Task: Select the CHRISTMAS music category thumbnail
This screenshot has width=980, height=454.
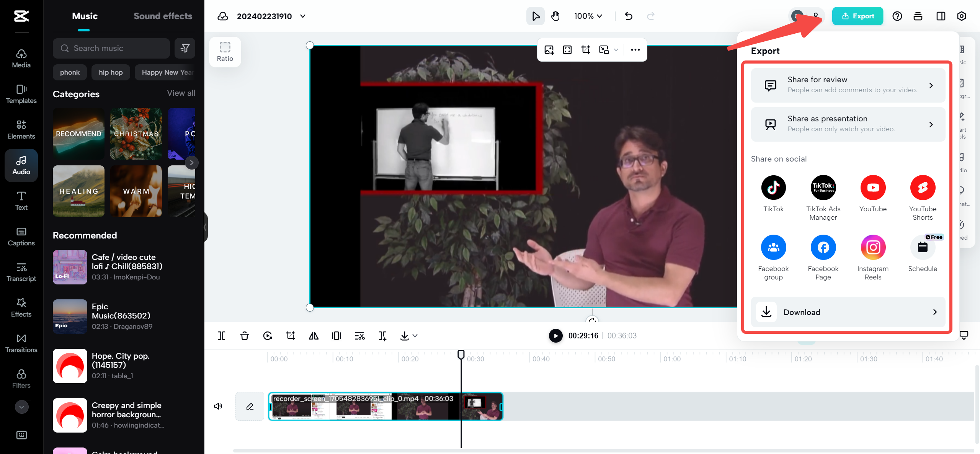Action: coord(136,134)
